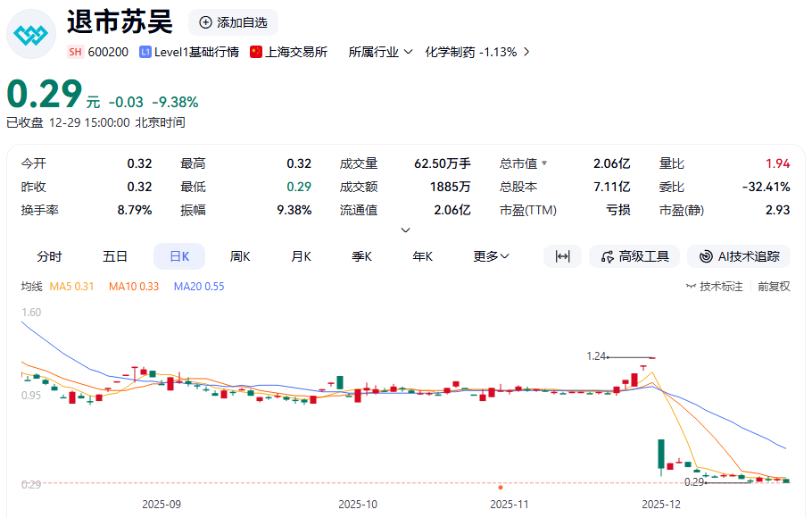Image resolution: width=812 pixels, height=518 pixels.
Task: Expand the 所属行业 dropdown
Action: point(380,52)
